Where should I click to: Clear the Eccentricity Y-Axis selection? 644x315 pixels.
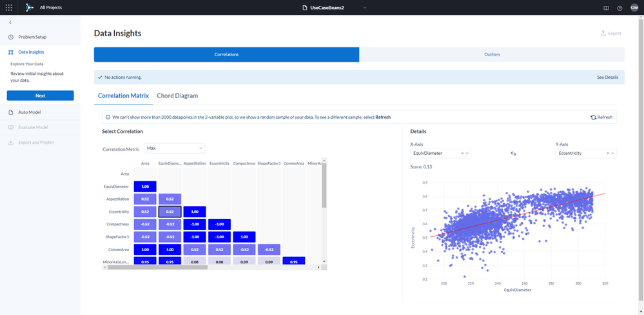607,153
